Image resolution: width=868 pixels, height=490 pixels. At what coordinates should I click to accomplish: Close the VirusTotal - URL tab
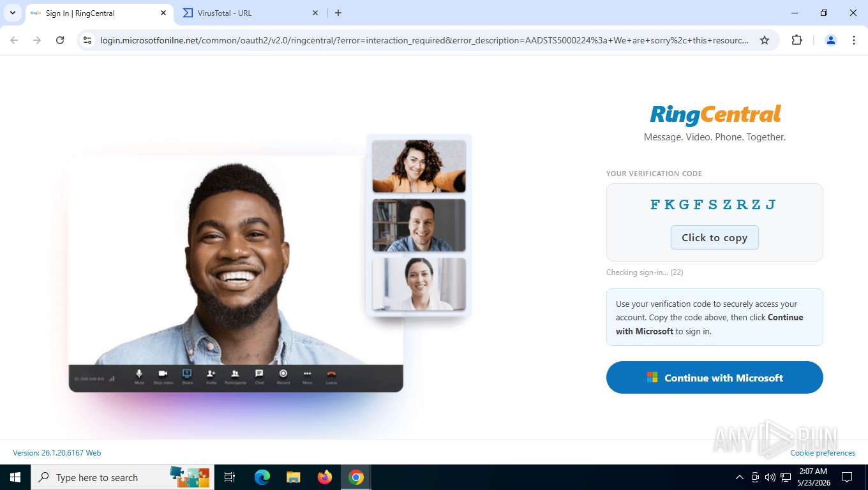(x=315, y=13)
